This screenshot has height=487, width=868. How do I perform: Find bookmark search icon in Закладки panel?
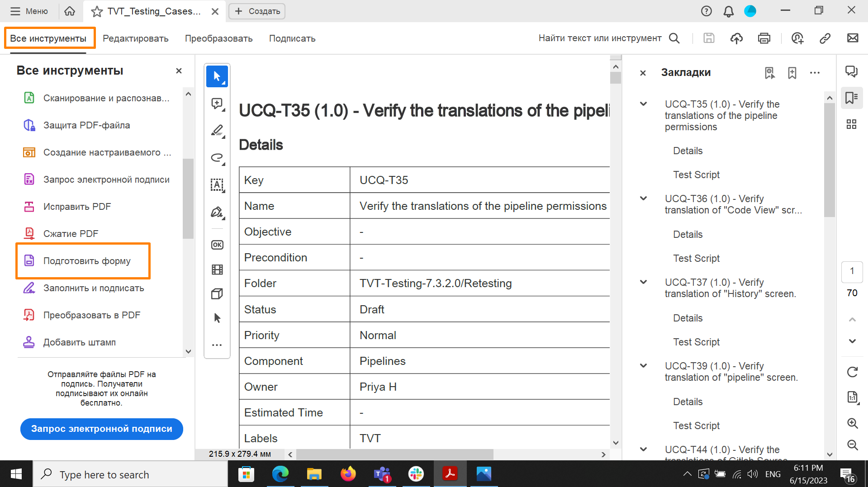pos(769,73)
